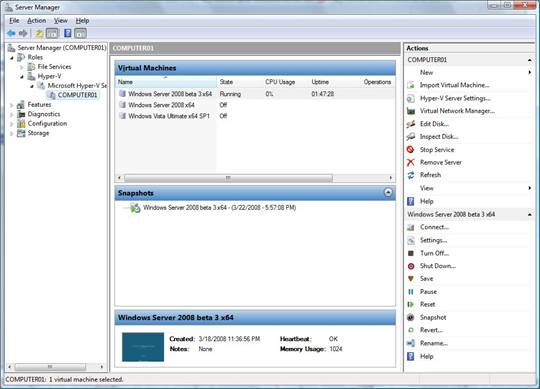Screen dimensions: 540x389
Task: Click the Remove Server red X icon
Action: [410, 162]
